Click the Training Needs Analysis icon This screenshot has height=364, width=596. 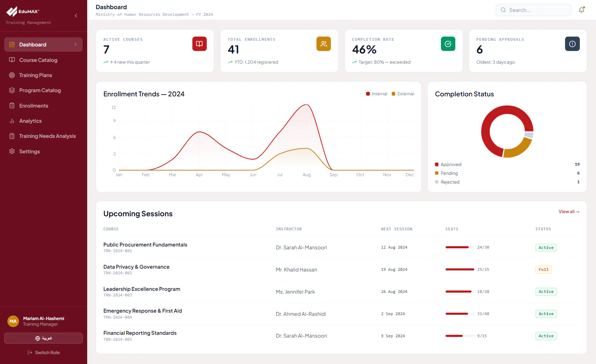click(12, 136)
